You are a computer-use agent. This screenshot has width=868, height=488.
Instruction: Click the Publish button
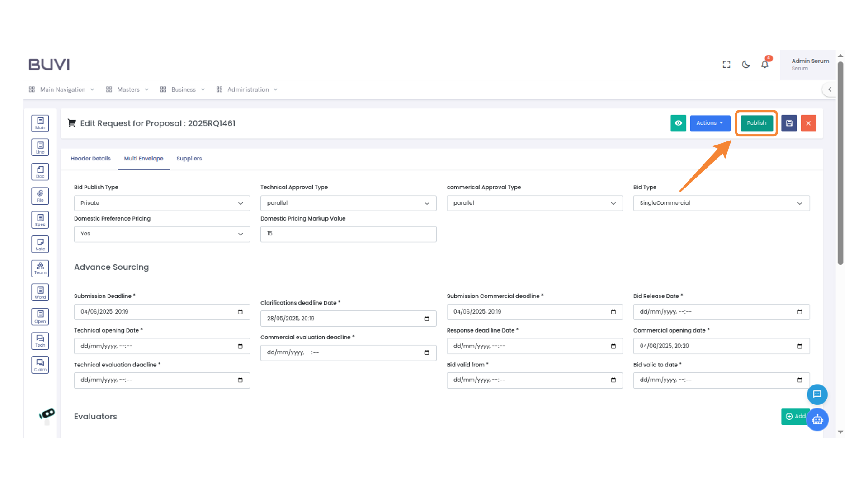tap(756, 123)
